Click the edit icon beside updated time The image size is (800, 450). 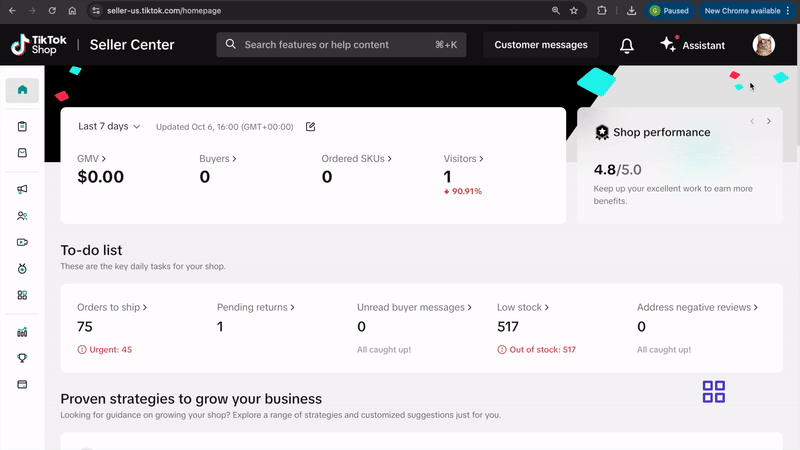pyautogui.click(x=310, y=127)
